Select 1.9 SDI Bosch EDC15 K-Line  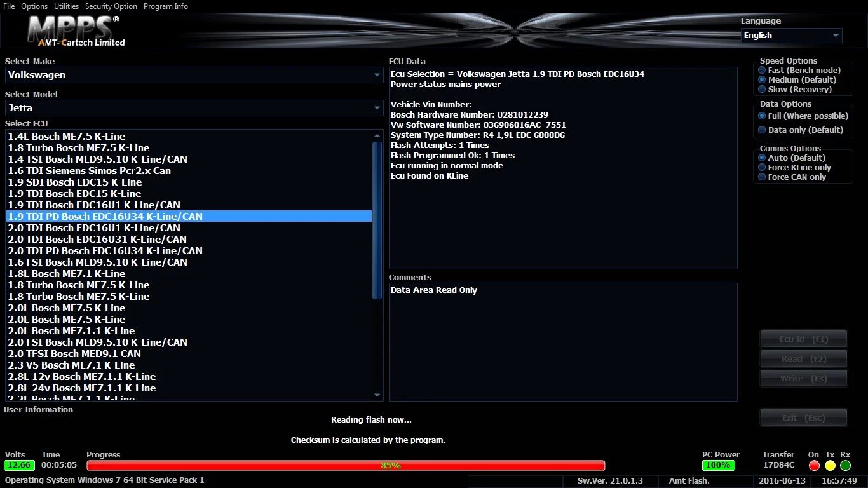coord(189,182)
